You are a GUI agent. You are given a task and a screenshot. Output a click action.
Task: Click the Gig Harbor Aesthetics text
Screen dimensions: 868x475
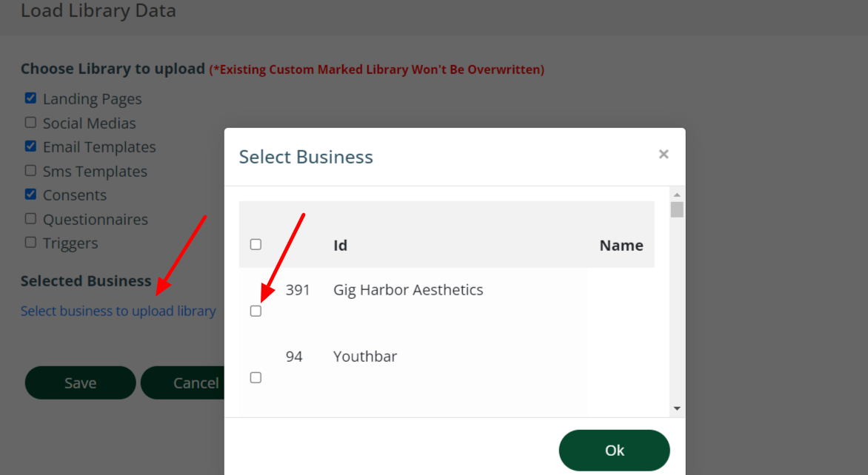click(x=408, y=290)
